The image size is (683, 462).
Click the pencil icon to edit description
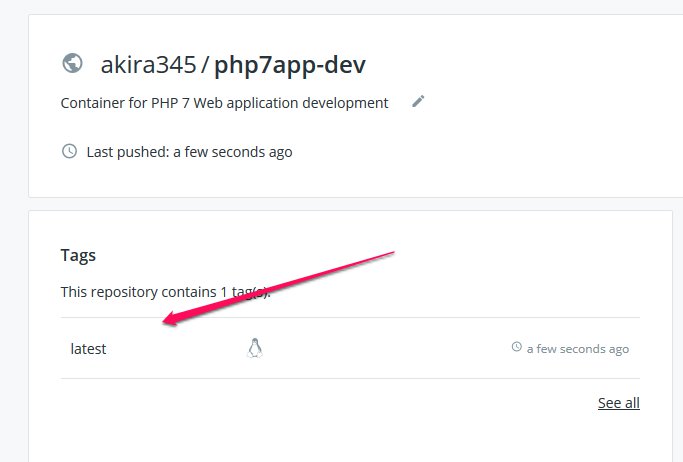pos(418,101)
